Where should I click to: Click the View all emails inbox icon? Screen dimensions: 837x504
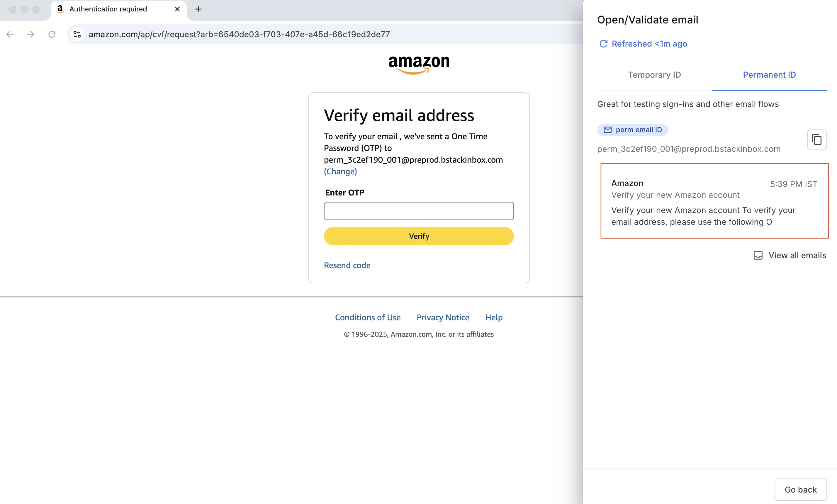coord(758,256)
